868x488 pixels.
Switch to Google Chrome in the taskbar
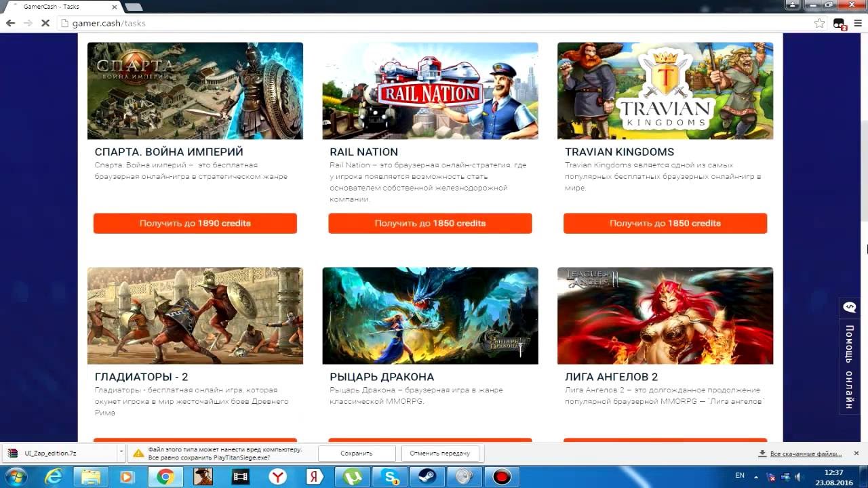(165, 477)
